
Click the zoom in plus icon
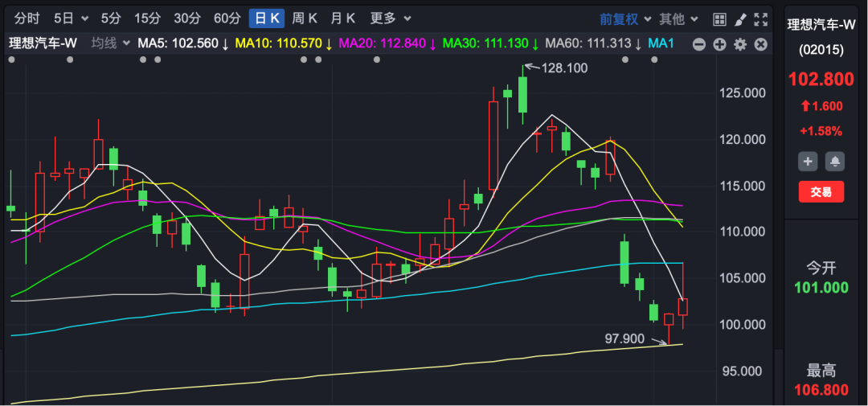(x=719, y=45)
